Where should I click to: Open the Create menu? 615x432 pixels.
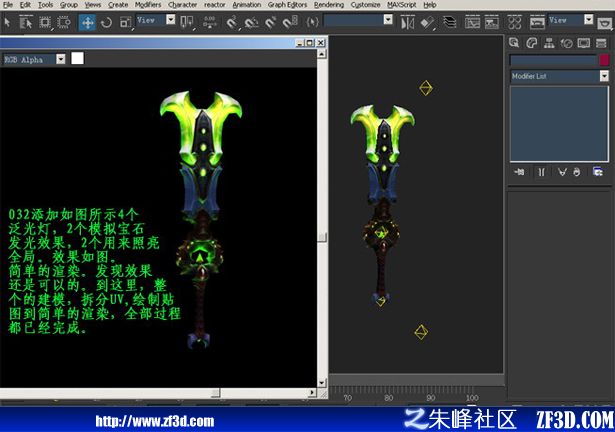pos(118,5)
